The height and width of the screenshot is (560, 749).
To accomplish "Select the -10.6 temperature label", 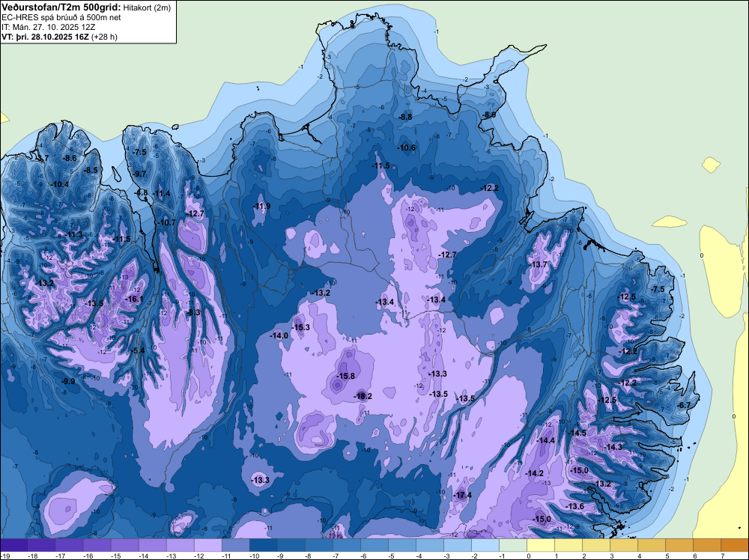I will point(407,148).
